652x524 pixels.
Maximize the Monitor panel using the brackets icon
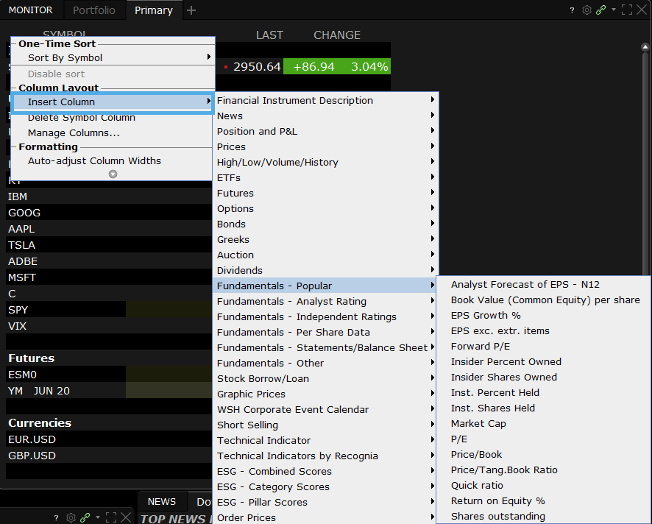click(627, 10)
